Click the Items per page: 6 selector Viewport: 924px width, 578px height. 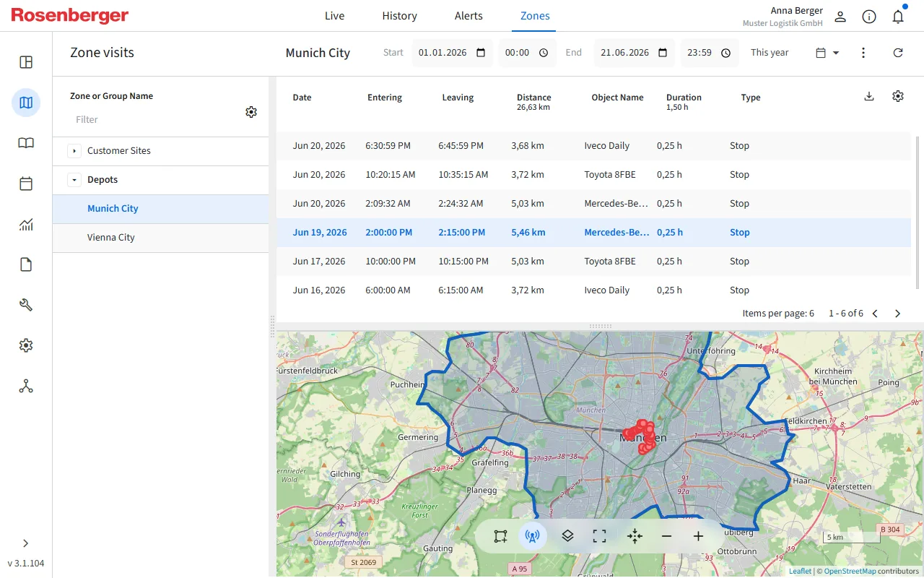[x=778, y=314]
